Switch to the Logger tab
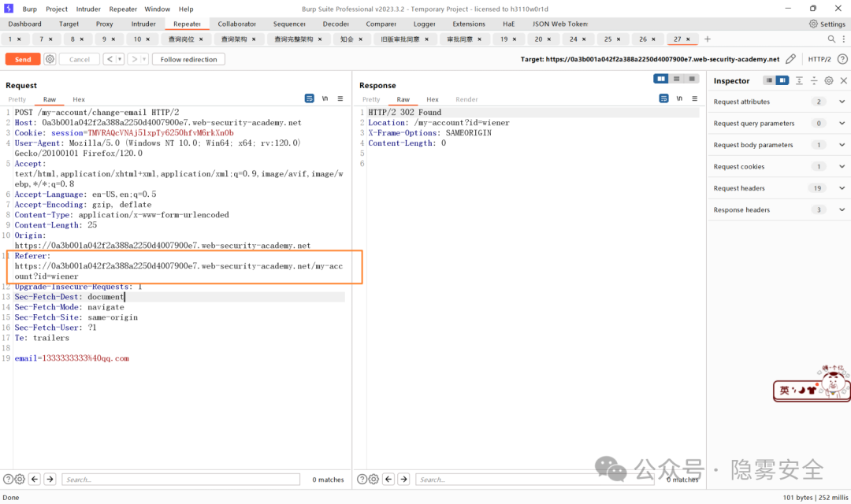The image size is (851, 504). (x=424, y=24)
